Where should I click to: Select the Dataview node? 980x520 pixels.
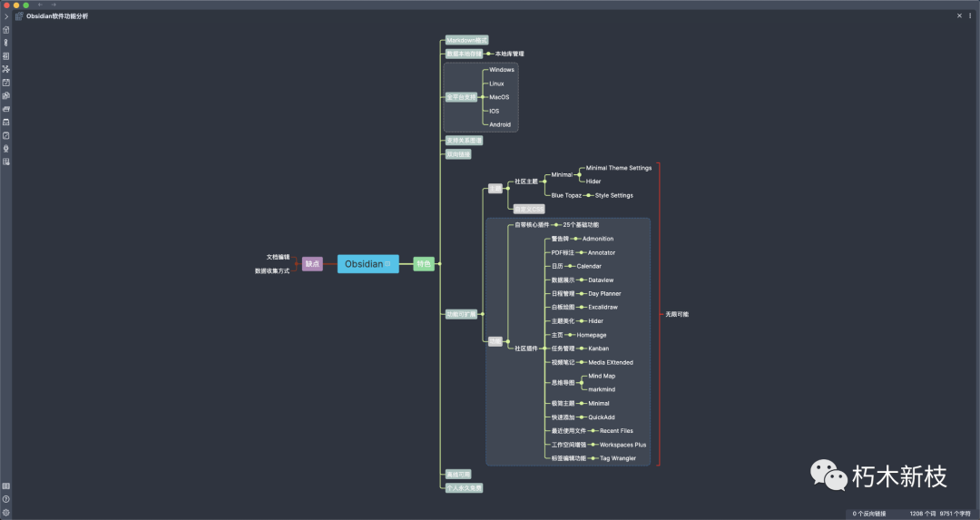[601, 280]
